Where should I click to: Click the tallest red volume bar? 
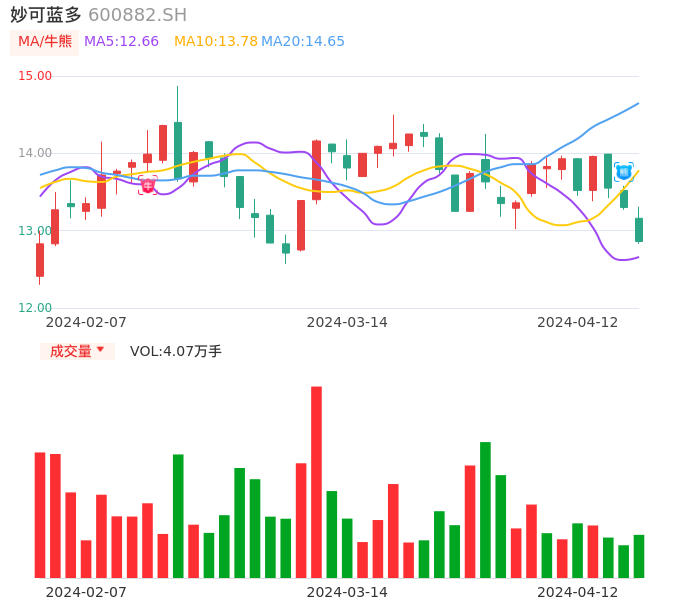(316, 481)
